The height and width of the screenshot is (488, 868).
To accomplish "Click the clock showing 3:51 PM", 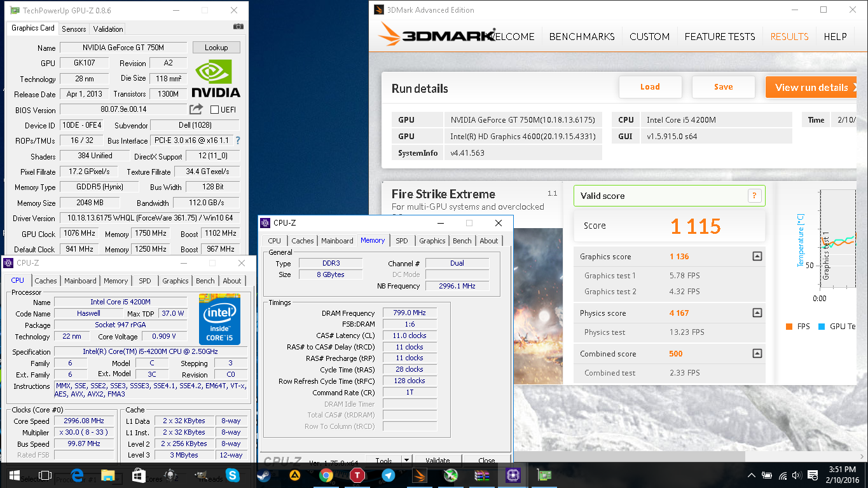I will click(x=843, y=469).
